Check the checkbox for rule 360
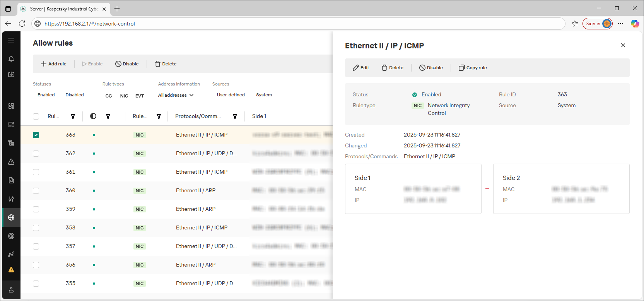The height and width of the screenshot is (301, 644). point(36,191)
